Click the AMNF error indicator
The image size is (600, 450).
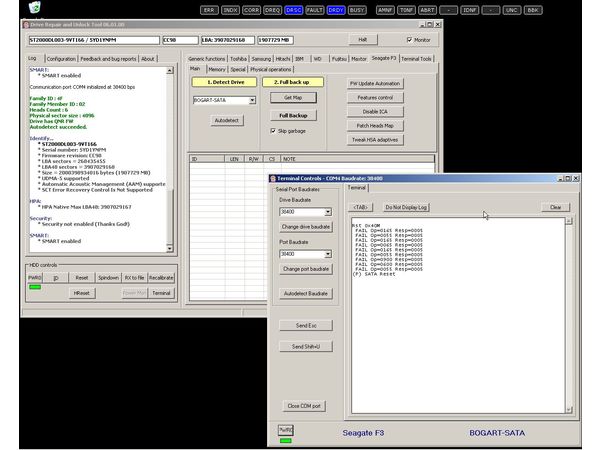coord(386,10)
